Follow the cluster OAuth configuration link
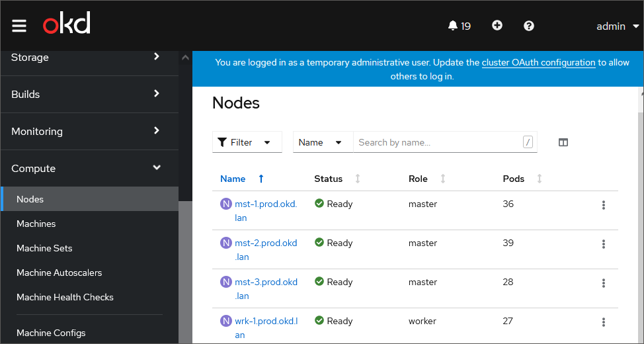Image resolution: width=644 pixels, height=344 pixels. [538, 63]
